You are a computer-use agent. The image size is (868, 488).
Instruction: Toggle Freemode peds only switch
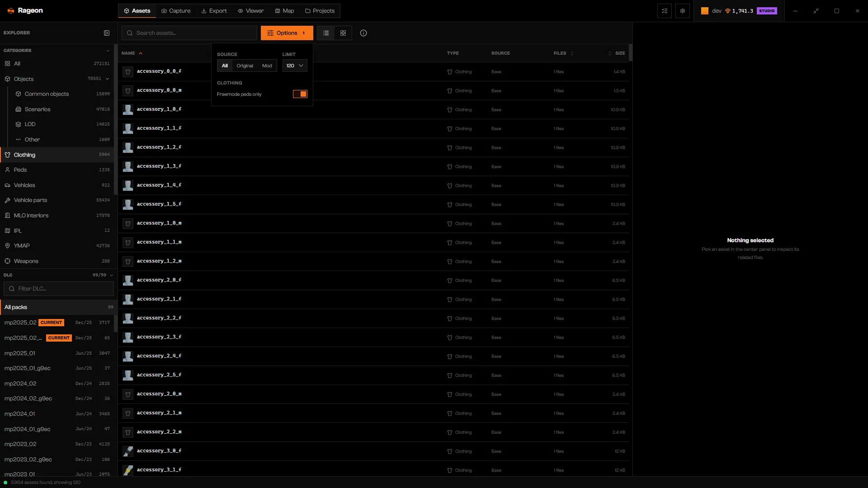(300, 94)
